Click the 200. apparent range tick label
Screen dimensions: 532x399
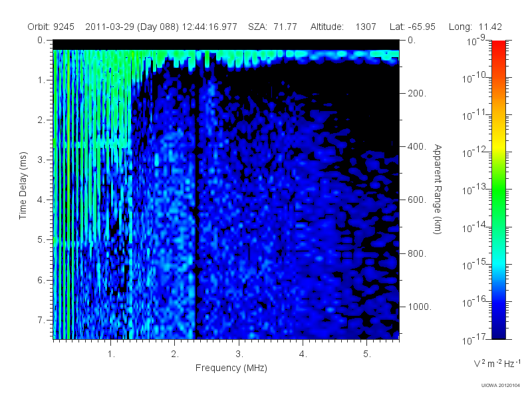pyautogui.click(x=417, y=93)
